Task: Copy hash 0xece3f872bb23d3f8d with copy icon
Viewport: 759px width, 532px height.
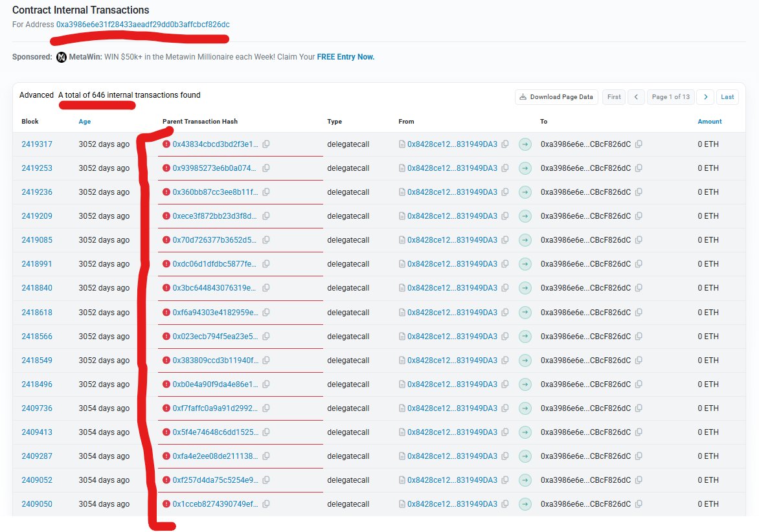Action: click(x=266, y=216)
